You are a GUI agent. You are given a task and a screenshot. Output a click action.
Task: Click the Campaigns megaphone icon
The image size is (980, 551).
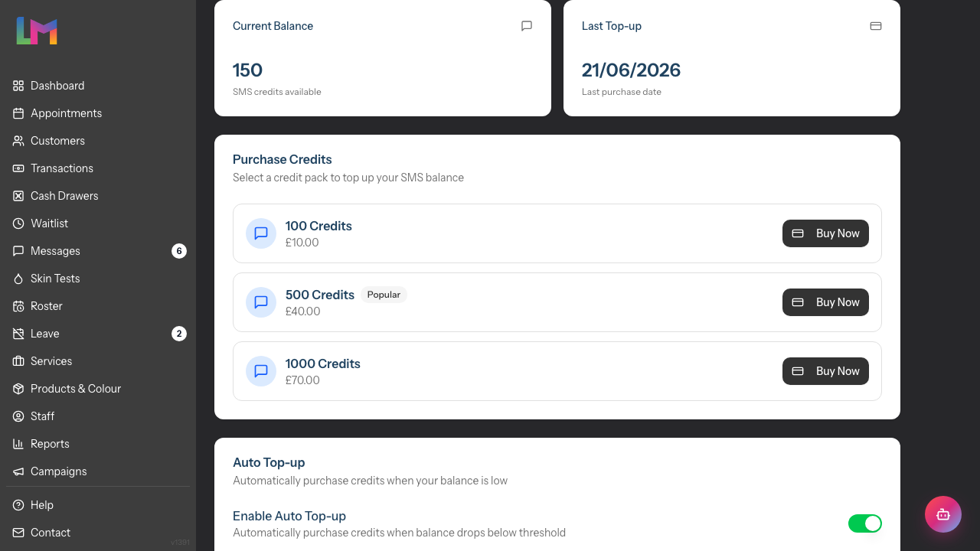18,471
